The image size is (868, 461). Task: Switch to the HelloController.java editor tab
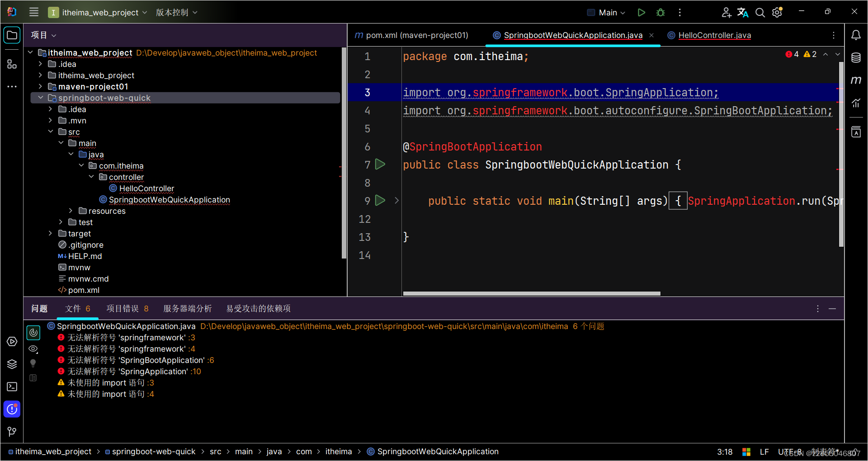(713, 35)
